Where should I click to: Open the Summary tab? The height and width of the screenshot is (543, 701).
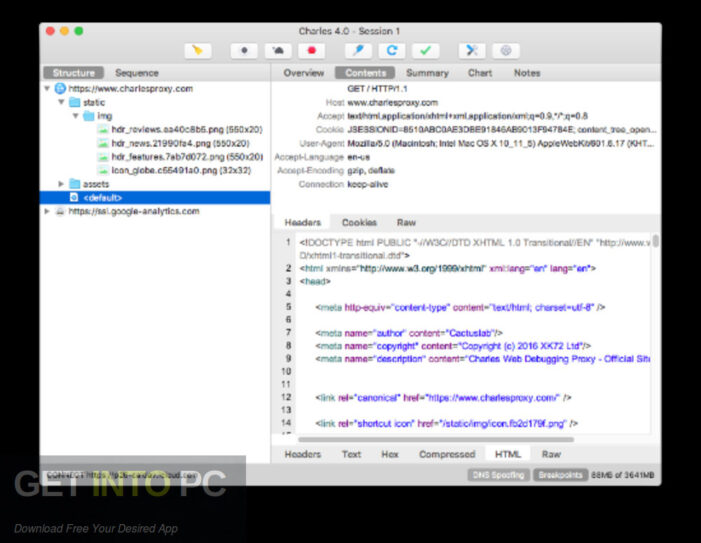(x=427, y=73)
